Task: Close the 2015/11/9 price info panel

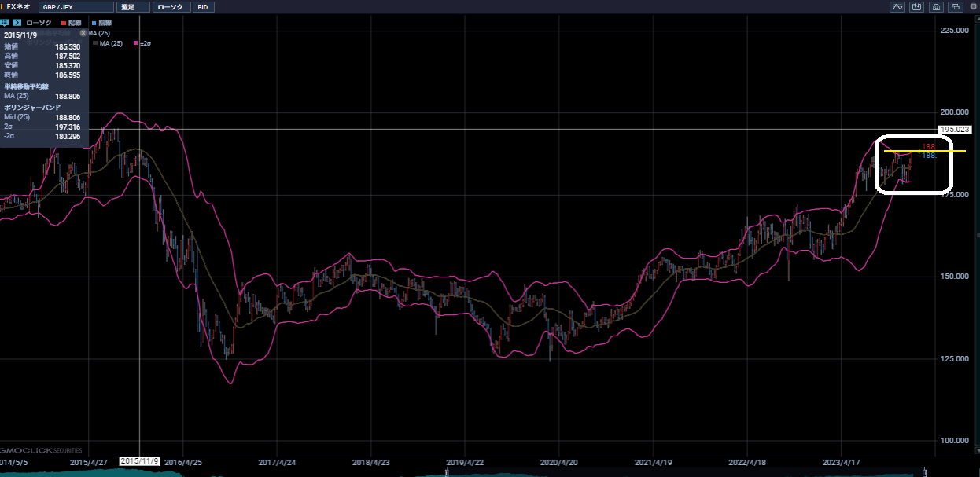Action: [83, 34]
